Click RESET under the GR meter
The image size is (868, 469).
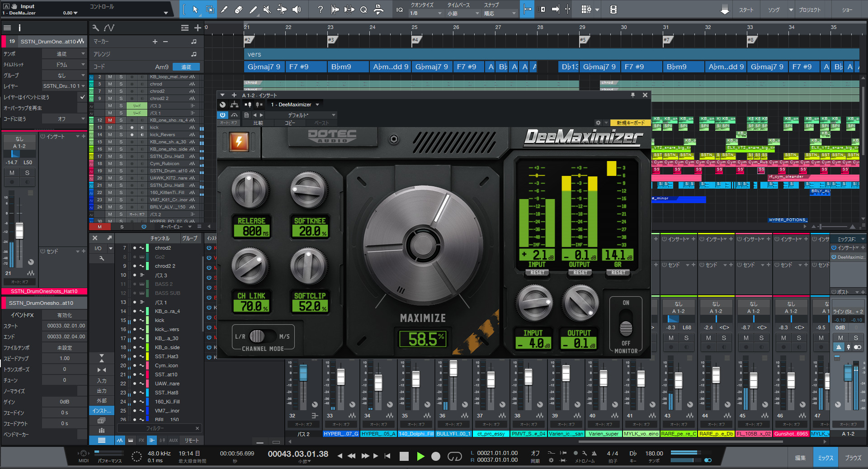click(x=618, y=273)
